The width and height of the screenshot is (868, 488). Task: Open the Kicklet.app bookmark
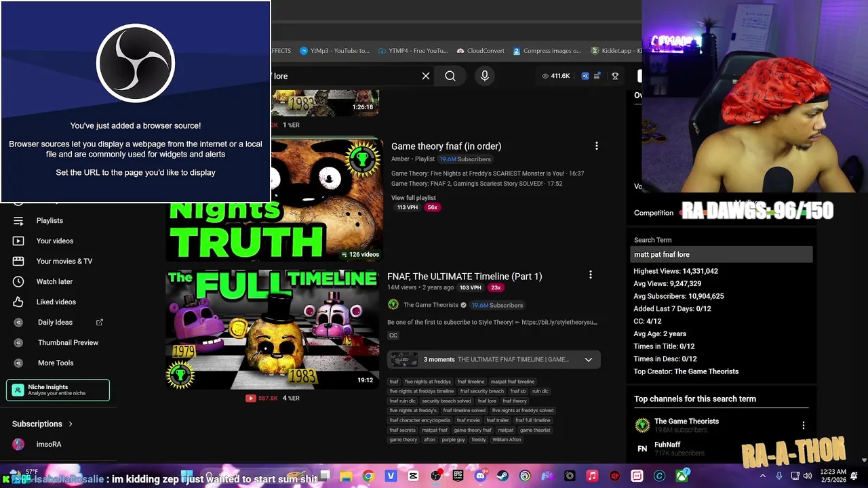(x=616, y=51)
